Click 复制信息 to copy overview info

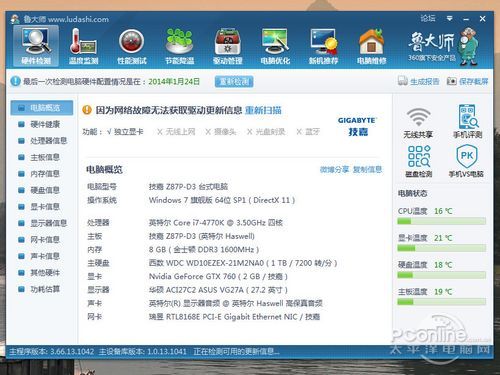point(367,170)
